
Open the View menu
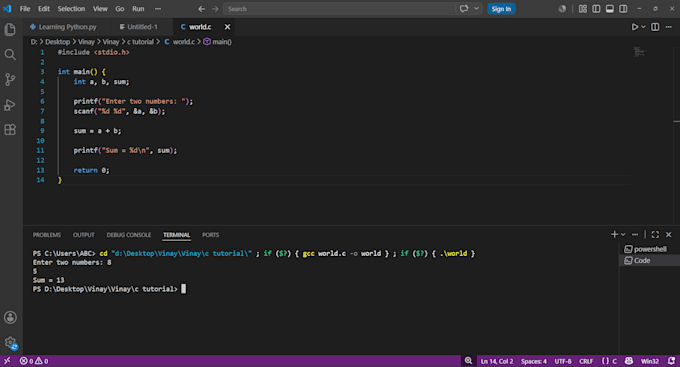(100, 9)
